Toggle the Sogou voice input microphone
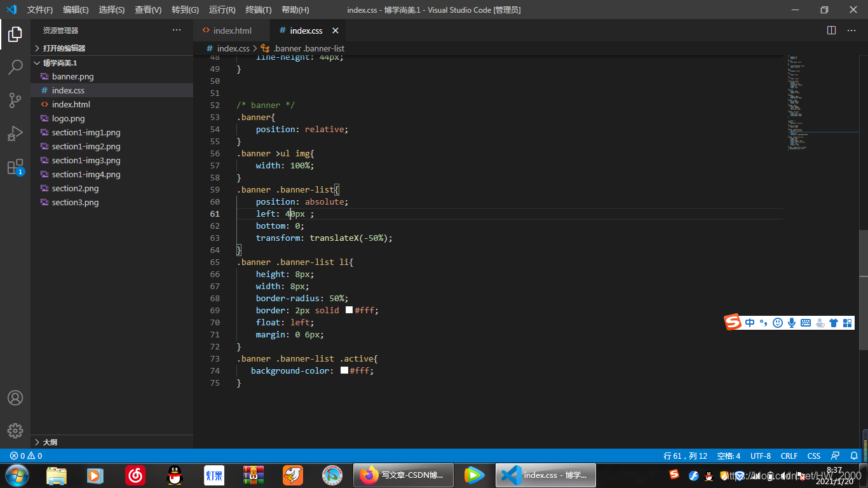The width and height of the screenshot is (868, 488). click(x=792, y=323)
